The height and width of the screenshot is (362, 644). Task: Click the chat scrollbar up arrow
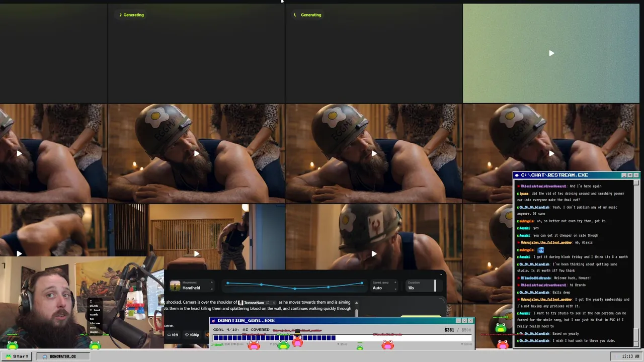click(636, 183)
